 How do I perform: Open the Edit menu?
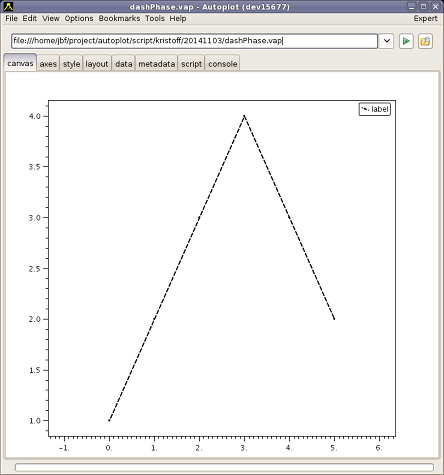(x=30, y=18)
